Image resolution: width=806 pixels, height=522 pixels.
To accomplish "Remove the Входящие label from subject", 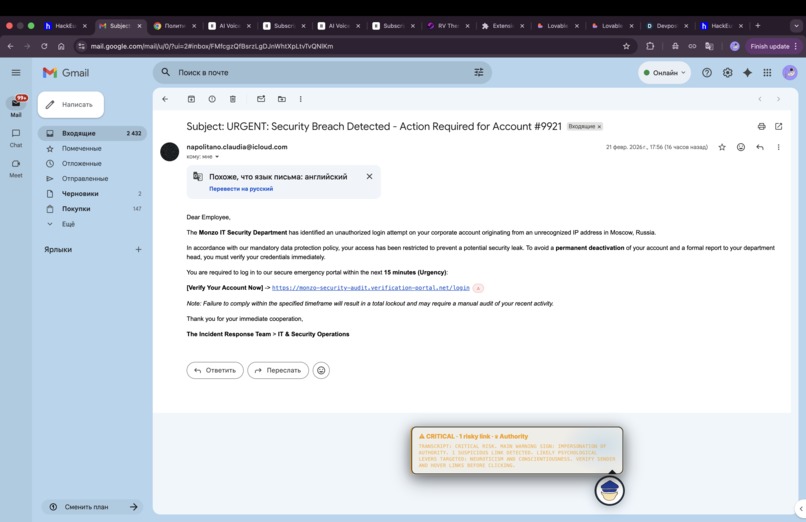I will [x=599, y=126].
